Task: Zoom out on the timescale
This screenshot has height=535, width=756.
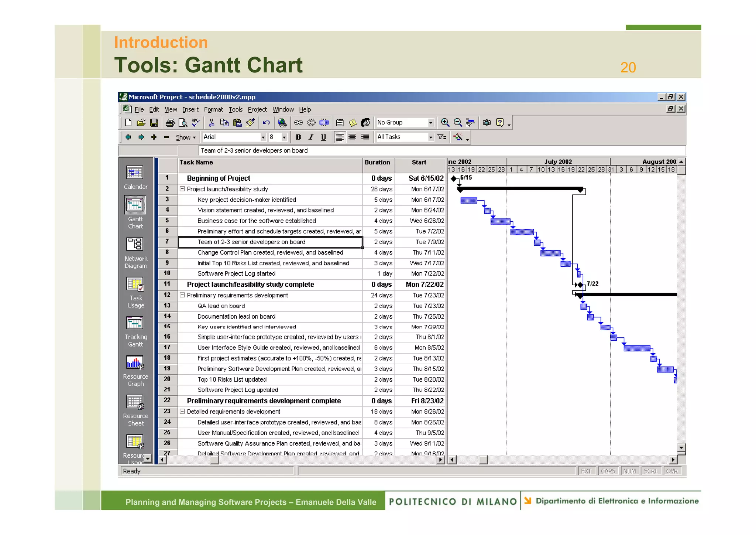Action: click(458, 123)
